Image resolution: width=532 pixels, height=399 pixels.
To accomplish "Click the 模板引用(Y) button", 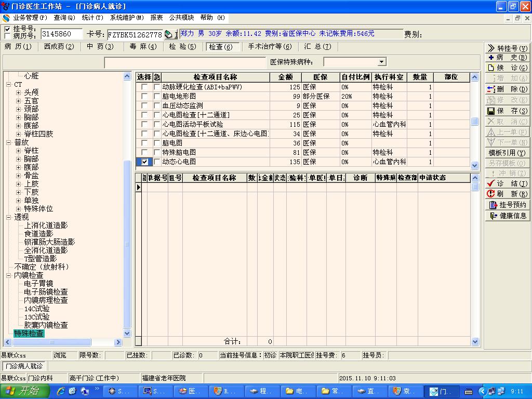I will (507, 153).
